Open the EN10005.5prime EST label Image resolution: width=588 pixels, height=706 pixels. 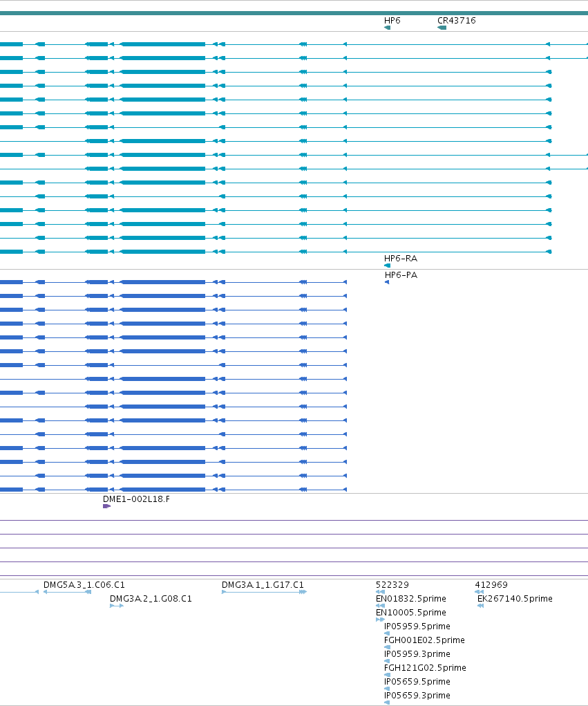point(410,613)
